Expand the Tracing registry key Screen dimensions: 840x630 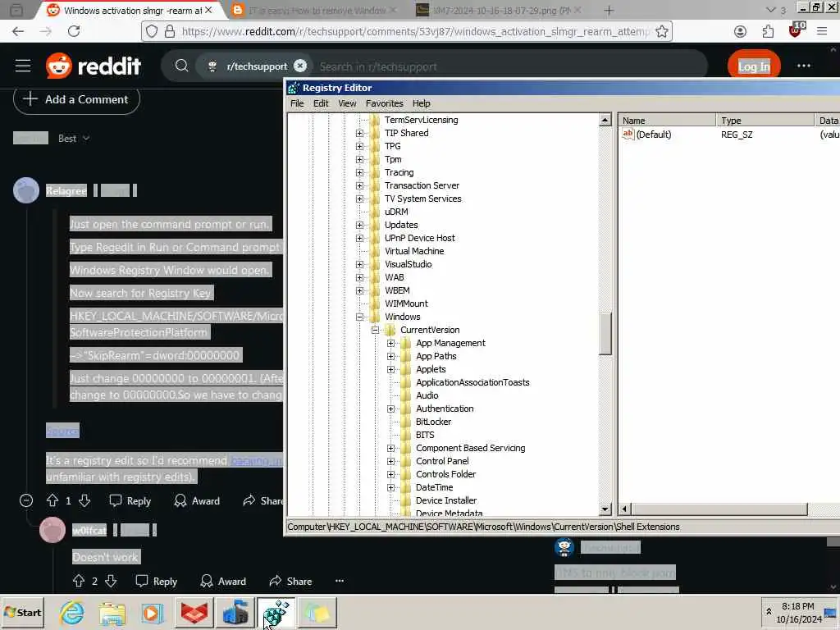[x=359, y=172]
